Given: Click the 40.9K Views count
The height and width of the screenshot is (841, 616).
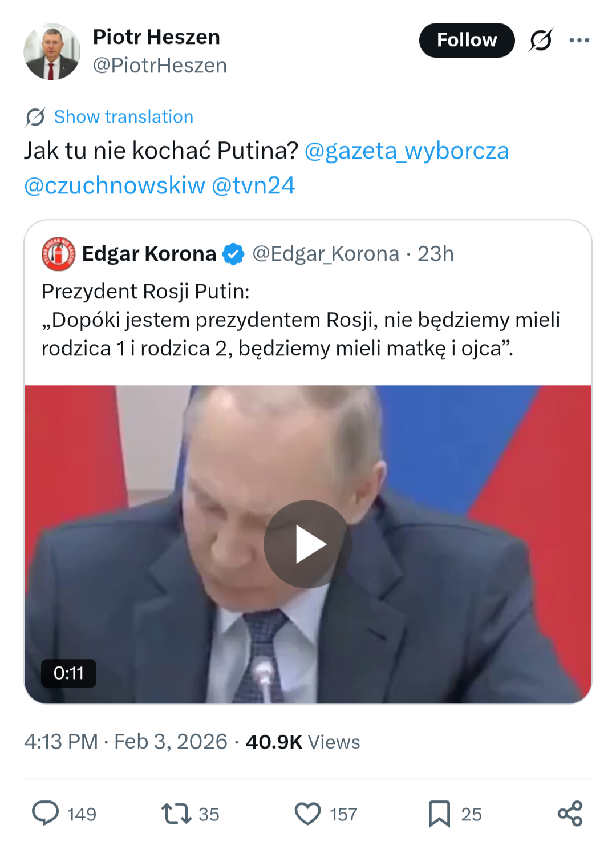Looking at the screenshot, I should (x=303, y=742).
